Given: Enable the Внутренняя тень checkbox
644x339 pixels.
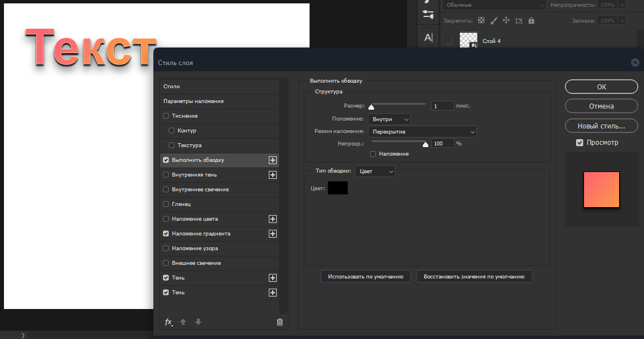Looking at the screenshot, I should 166,175.
